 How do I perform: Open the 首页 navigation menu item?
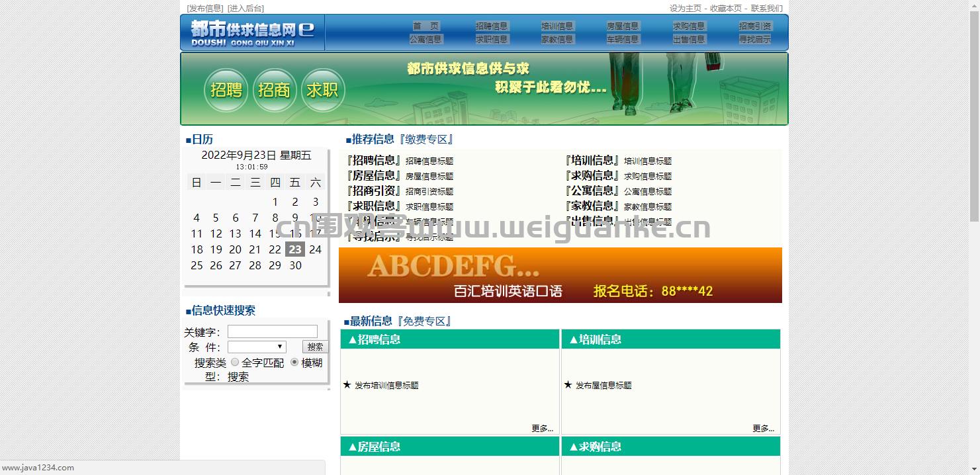(426, 25)
